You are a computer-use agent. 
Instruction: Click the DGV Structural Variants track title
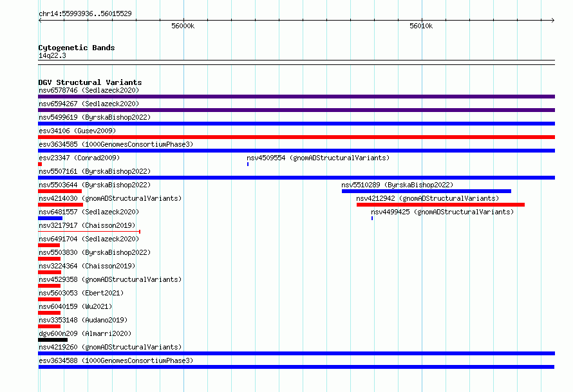click(90, 82)
